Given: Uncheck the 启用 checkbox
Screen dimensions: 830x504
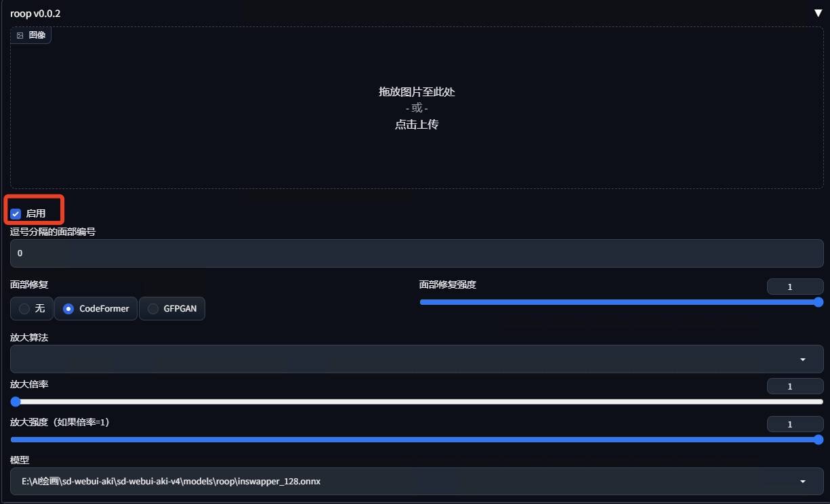Looking at the screenshot, I should 16,213.
